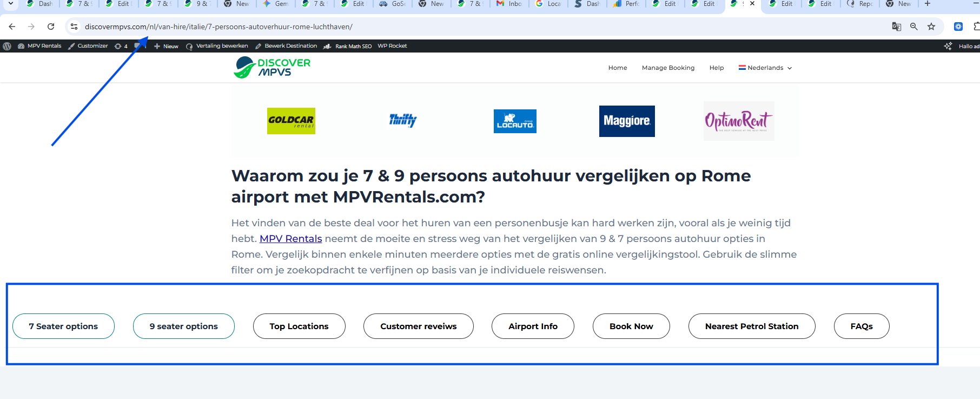Open Customizer from the admin bar

point(88,46)
